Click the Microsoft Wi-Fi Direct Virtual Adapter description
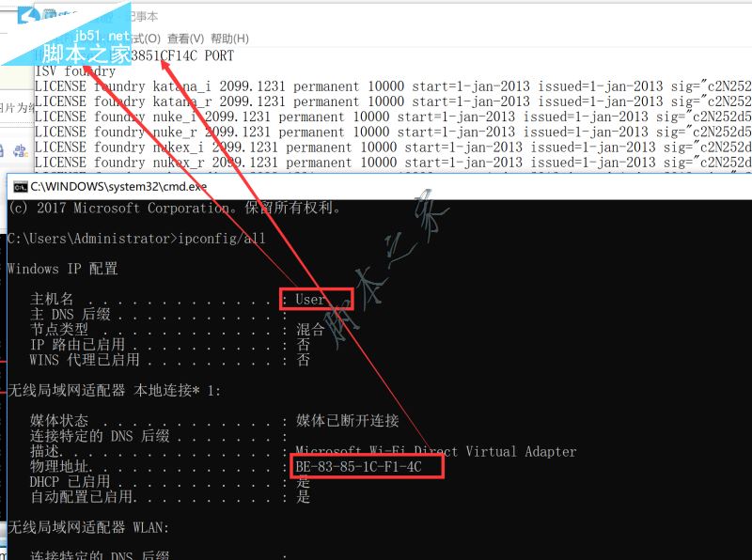Screen dimensions: 752x560 [435, 451]
